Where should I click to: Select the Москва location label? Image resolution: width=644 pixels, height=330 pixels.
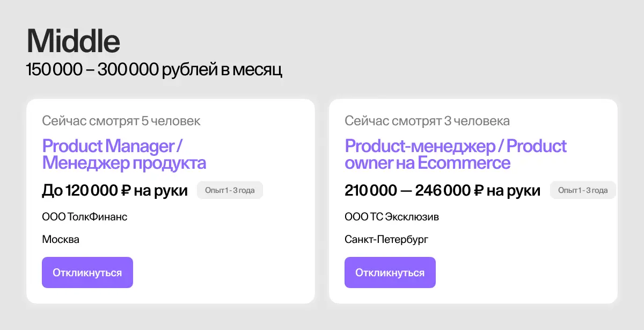point(61,239)
